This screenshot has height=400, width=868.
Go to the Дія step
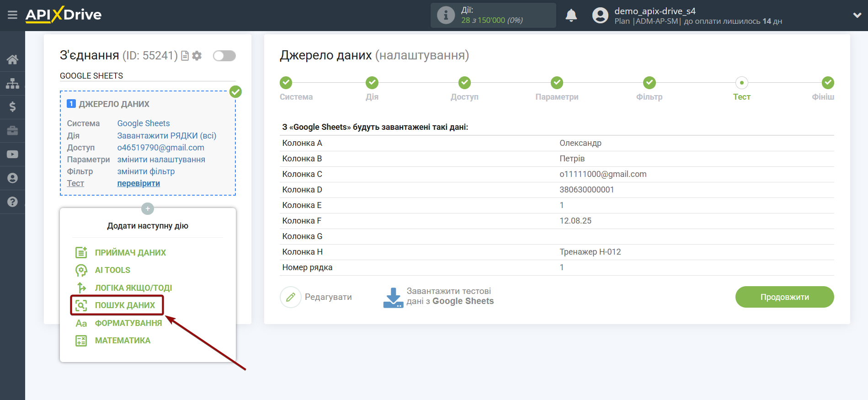point(372,83)
